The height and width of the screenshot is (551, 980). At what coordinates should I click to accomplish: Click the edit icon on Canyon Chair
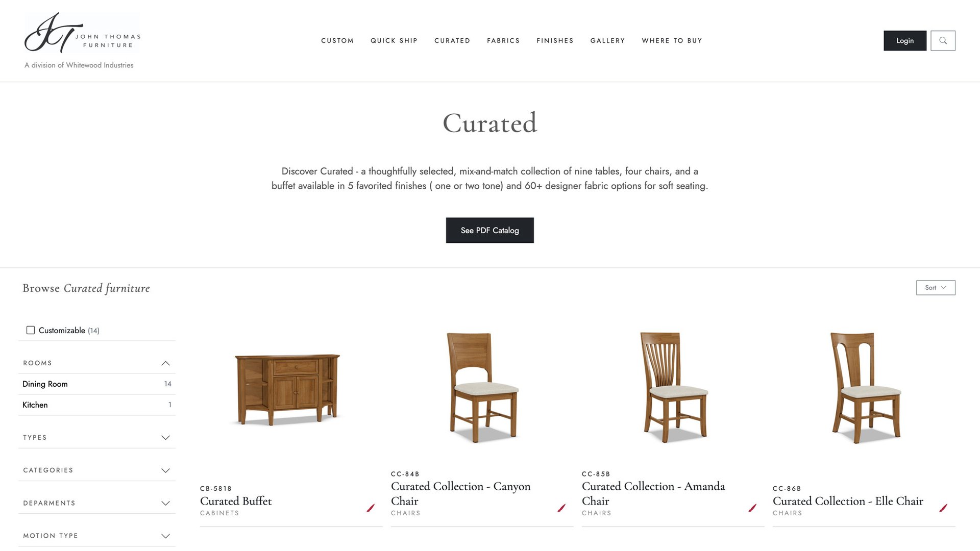[562, 508]
